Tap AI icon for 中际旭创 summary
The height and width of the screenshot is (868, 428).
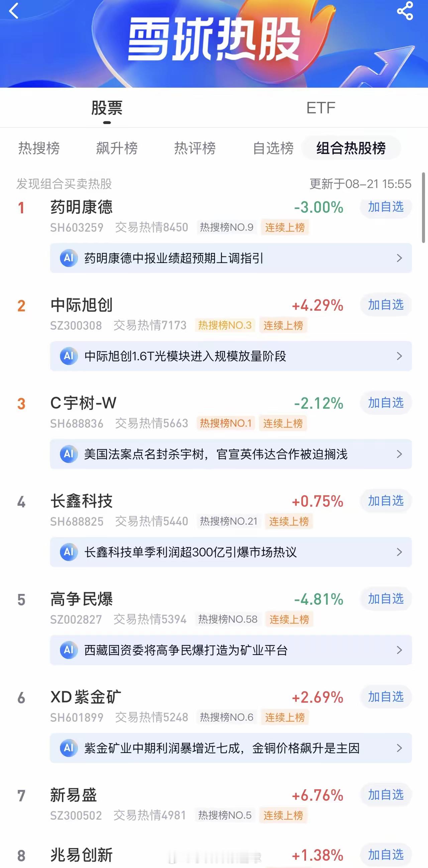click(x=69, y=356)
